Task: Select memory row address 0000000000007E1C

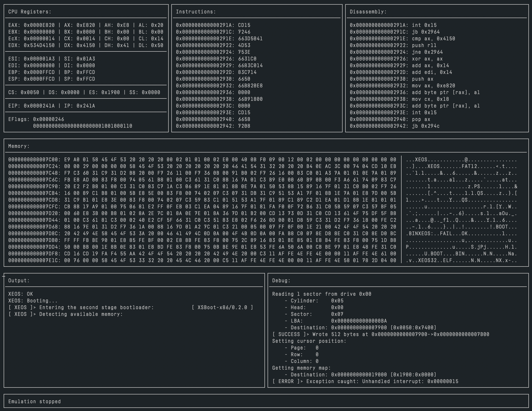Action: [x=35, y=261]
